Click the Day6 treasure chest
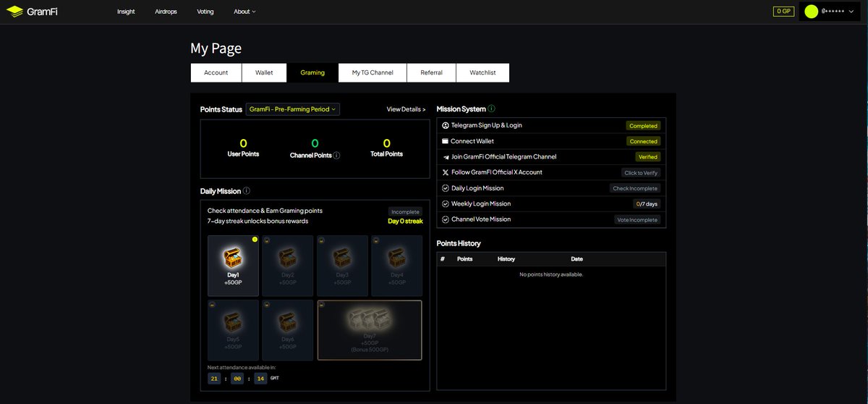Viewport: 868px width, 404px height. [x=287, y=321]
